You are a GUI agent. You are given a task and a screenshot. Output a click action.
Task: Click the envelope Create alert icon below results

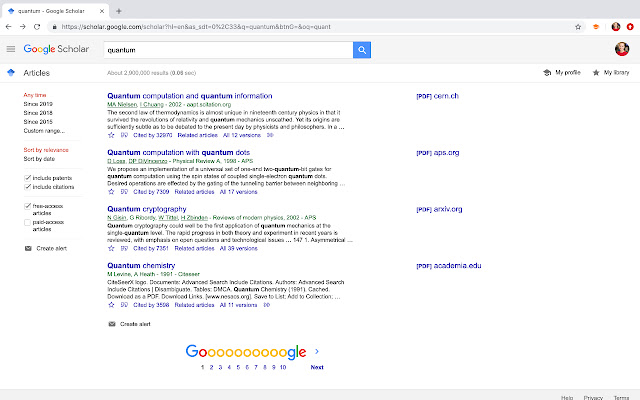(112, 324)
